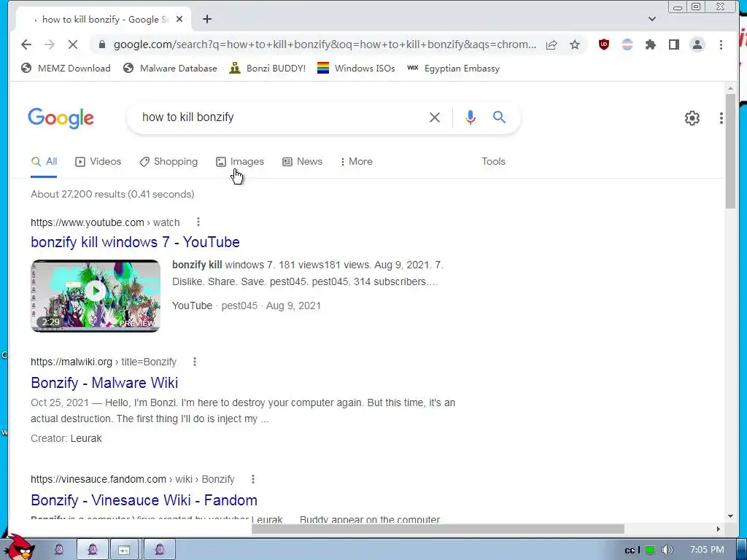Open Google quick settings gear

[x=692, y=118]
